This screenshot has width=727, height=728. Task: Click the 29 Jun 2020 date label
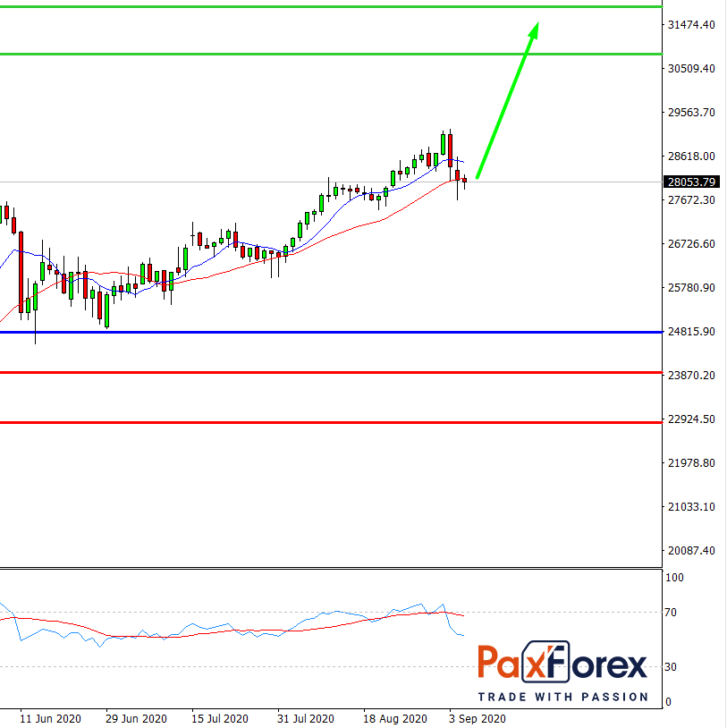click(136, 719)
